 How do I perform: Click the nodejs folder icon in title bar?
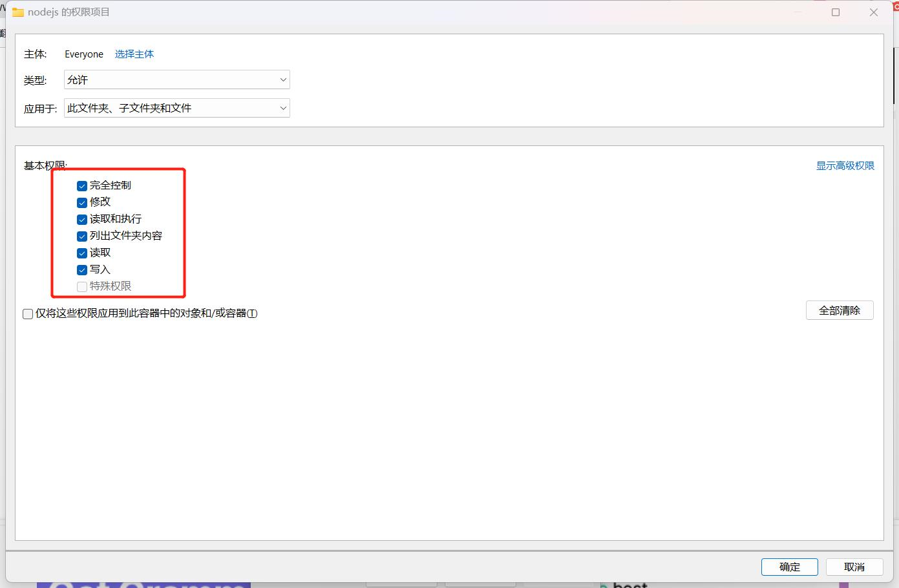(18, 12)
